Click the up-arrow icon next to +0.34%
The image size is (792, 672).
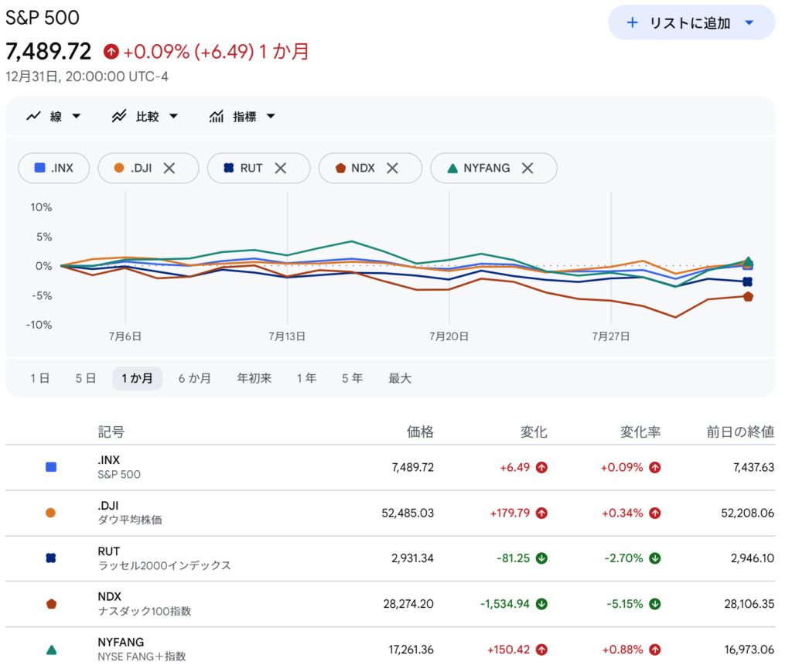655,513
